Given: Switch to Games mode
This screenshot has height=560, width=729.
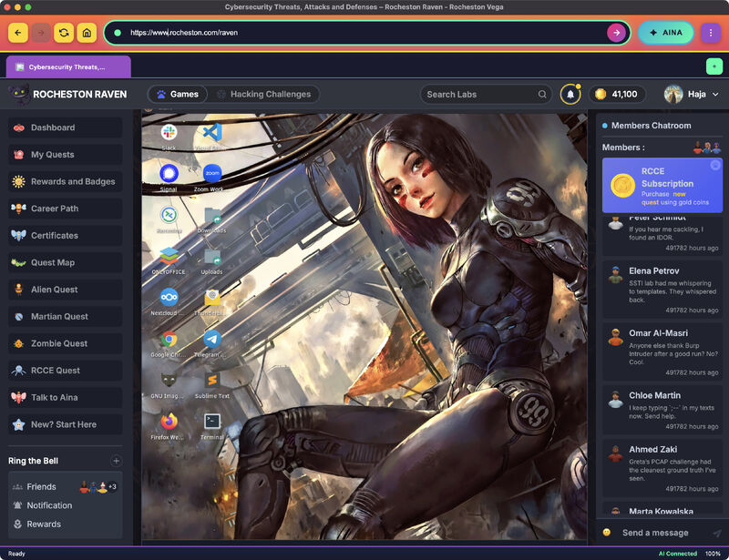Looking at the screenshot, I should (x=177, y=94).
